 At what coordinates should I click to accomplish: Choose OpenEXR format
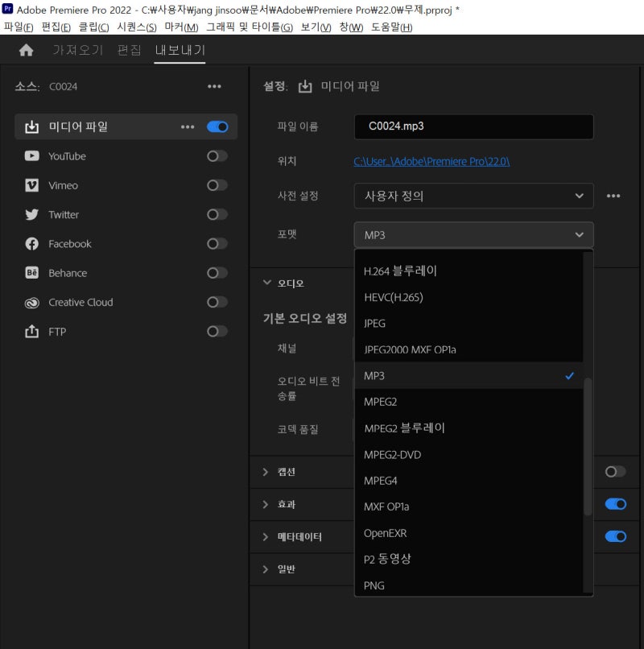469,533
